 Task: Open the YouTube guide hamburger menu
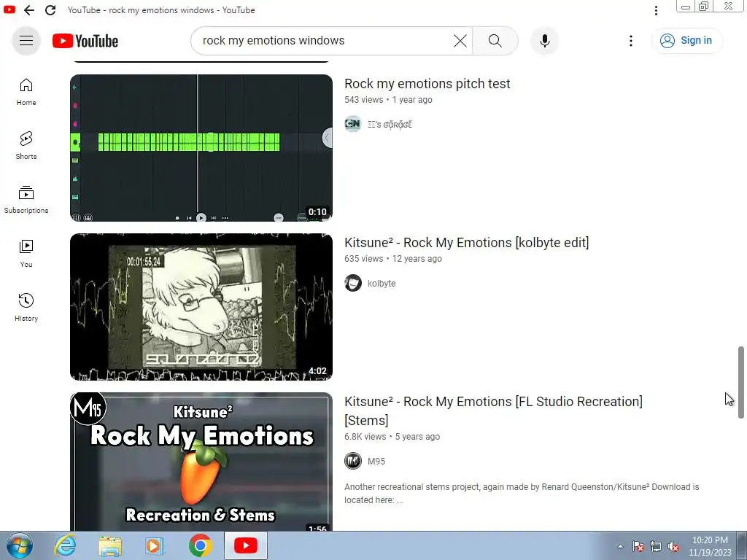tap(26, 41)
